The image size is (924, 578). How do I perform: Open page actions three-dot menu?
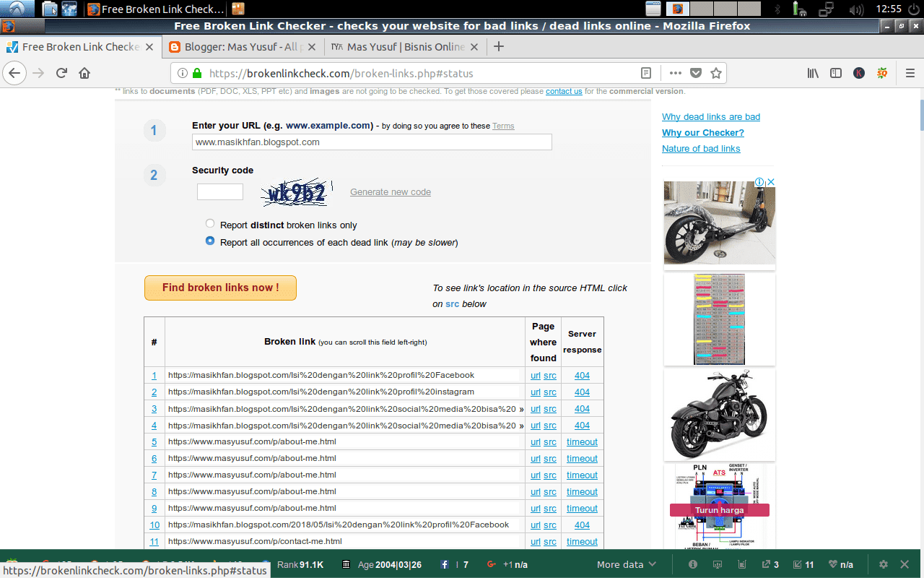click(x=676, y=73)
